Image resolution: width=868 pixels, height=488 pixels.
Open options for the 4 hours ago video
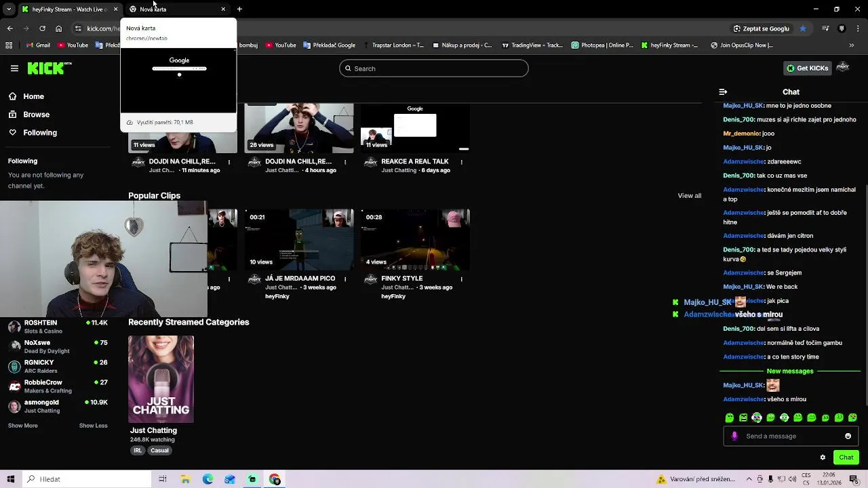345,162
